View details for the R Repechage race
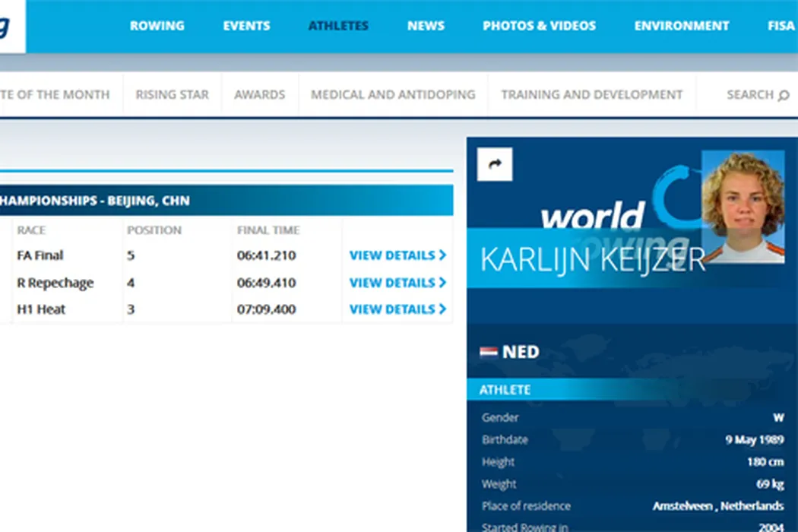The height and width of the screenshot is (532, 798). pos(397,283)
